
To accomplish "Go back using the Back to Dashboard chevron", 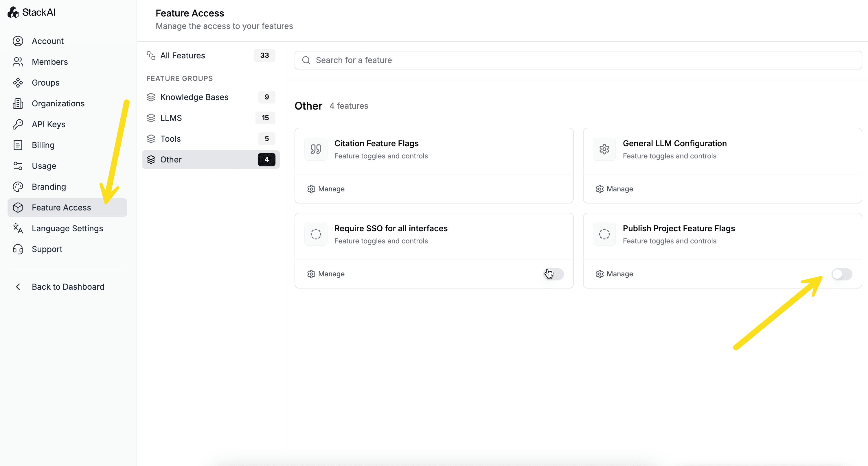I will point(18,287).
